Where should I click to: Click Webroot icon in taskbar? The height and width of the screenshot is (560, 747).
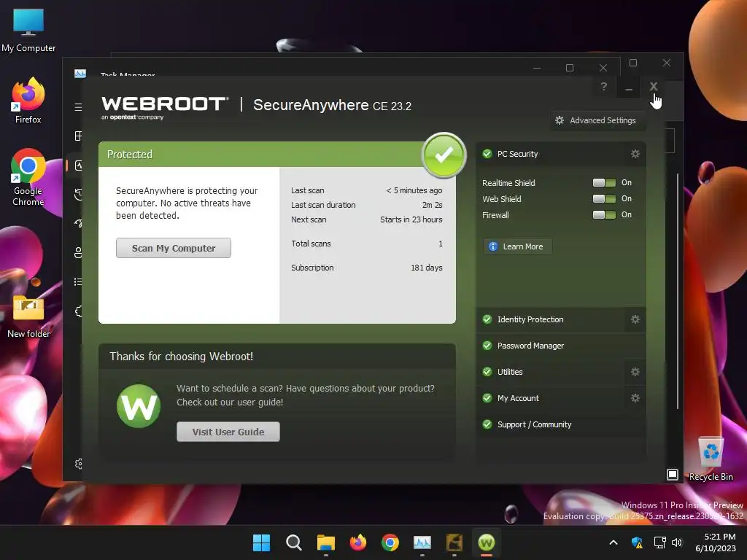tap(487, 542)
